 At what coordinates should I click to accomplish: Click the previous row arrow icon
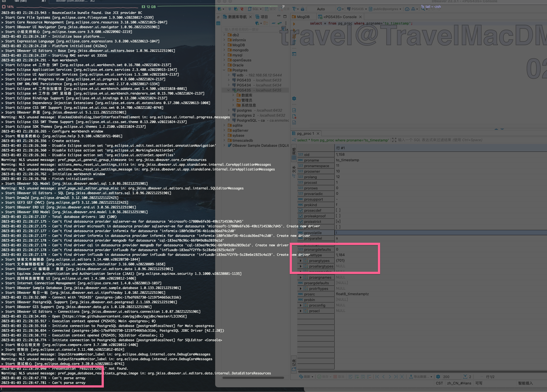tap(383, 377)
